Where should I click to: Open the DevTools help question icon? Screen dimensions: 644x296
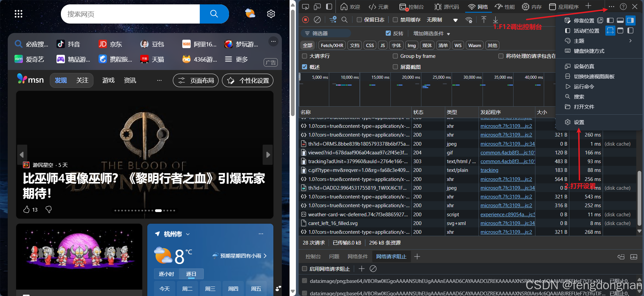[x=623, y=7]
